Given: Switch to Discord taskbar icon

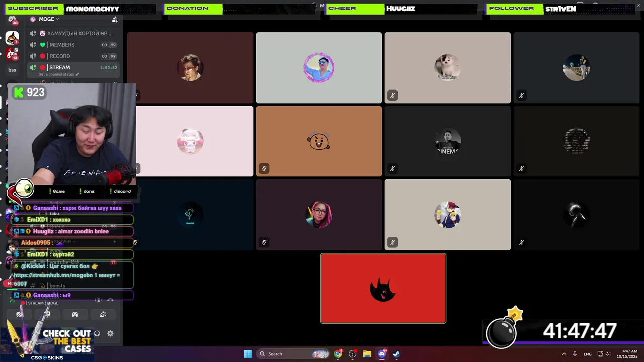Looking at the screenshot, I should (x=382, y=354).
